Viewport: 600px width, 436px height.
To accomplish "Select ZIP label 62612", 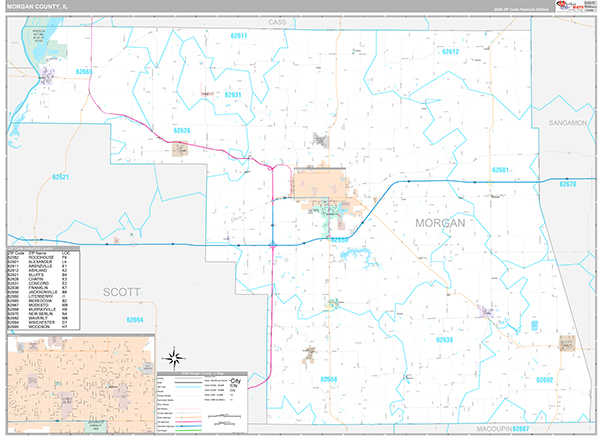I will pyautogui.click(x=450, y=52).
